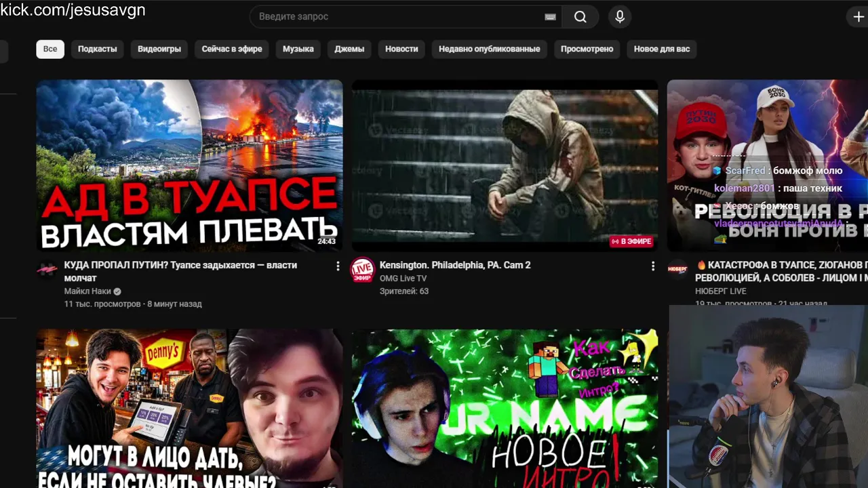Viewport: 868px width, 488px height.
Task: Open channel name Майкл Наки
Action: (87, 291)
